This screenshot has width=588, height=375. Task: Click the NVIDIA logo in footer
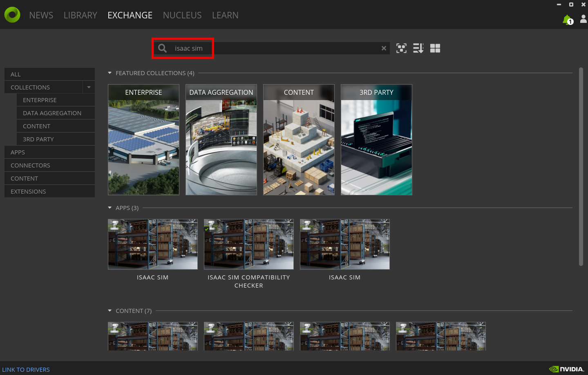point(566,369)
